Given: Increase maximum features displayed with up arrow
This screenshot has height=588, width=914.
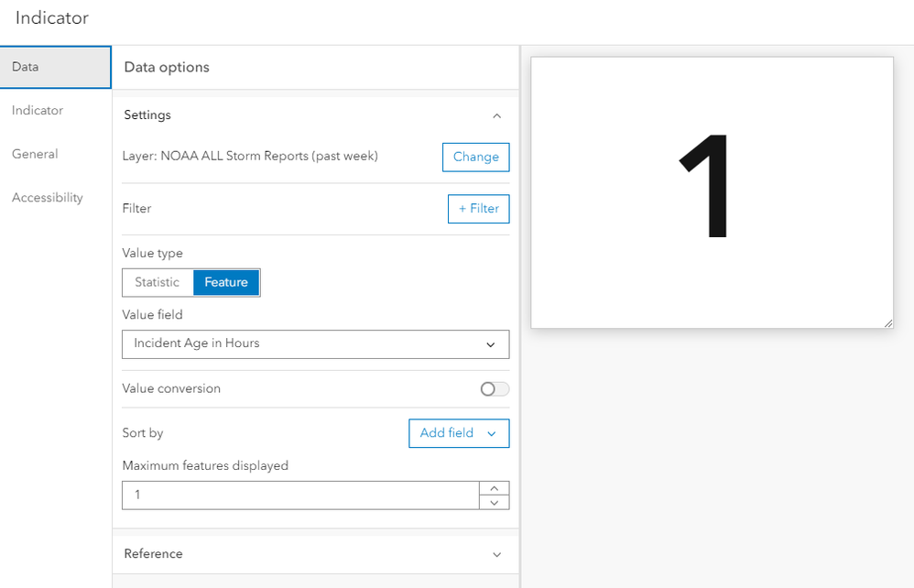Looking at the screenshot, I should tap(495, 488).
